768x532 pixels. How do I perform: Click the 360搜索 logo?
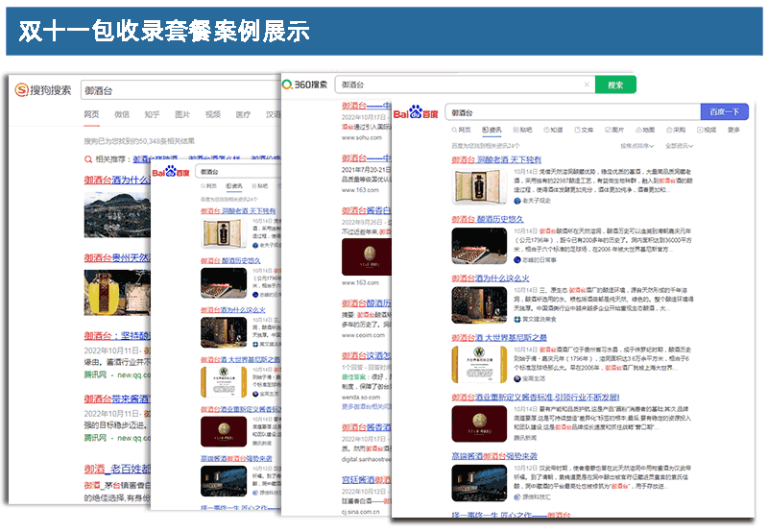(305, 85)
